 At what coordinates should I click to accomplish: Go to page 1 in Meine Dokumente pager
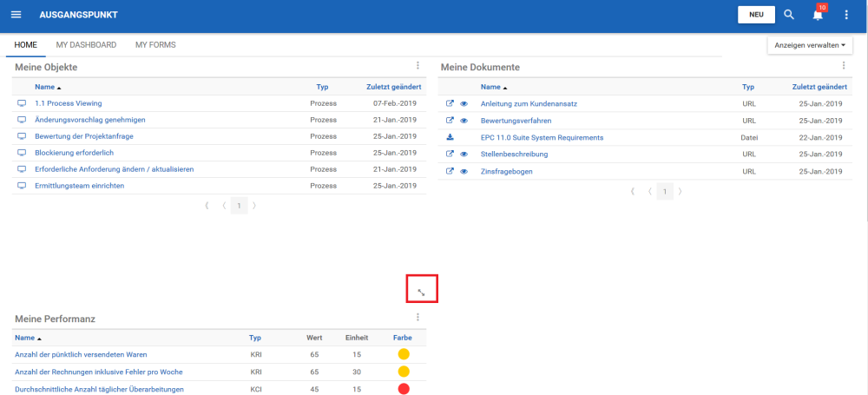coord(665,192)
